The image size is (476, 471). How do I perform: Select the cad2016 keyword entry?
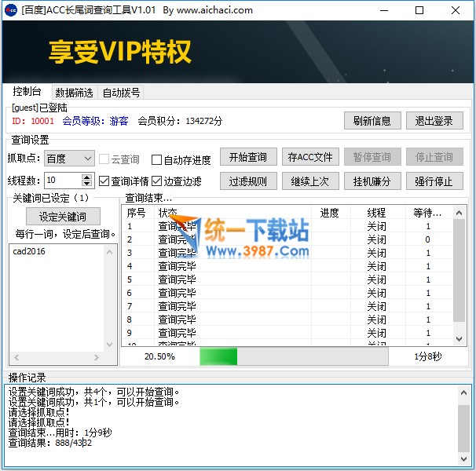coord(29,252)
